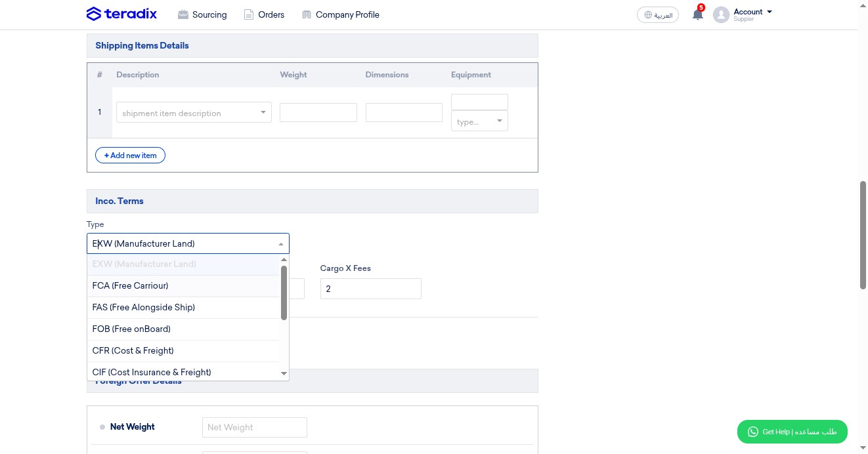Screen dimensions: 868x454
Task: Click the dropdown list scroll up arrow
Action: tap(284, 260)
